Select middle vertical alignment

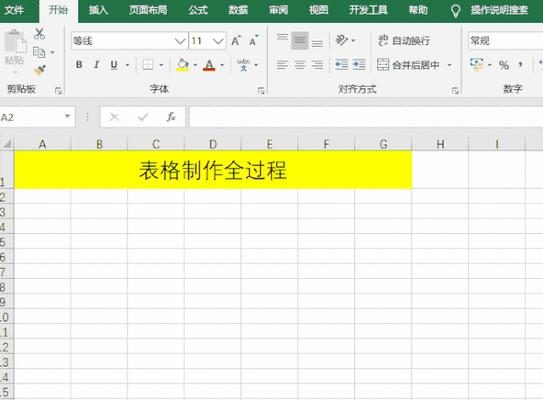(300, 41)
